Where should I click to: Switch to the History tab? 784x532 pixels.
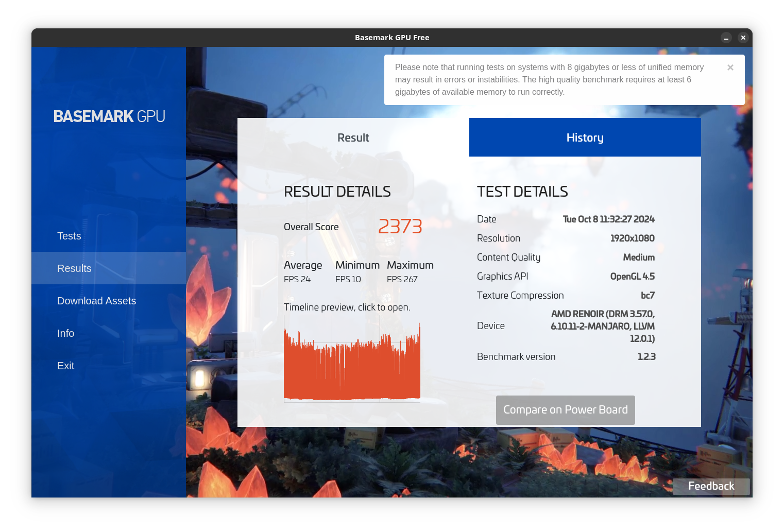[585, 138]
